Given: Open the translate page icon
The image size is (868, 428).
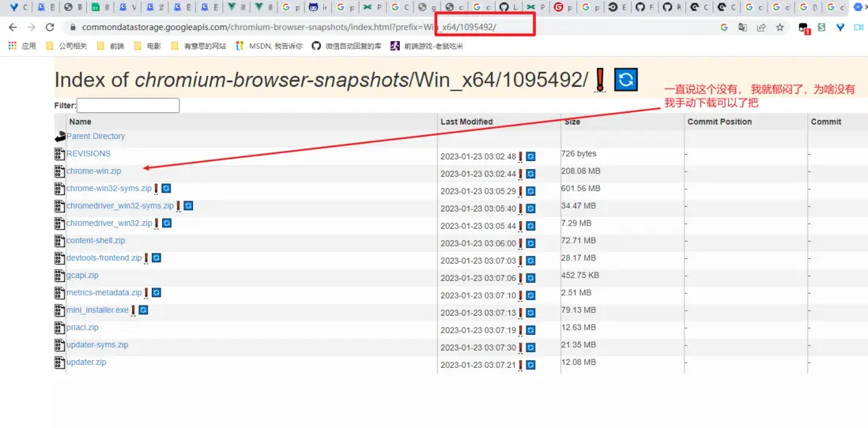Looking at the screenshot, I should pyautogui.click(x=743, y=27).
